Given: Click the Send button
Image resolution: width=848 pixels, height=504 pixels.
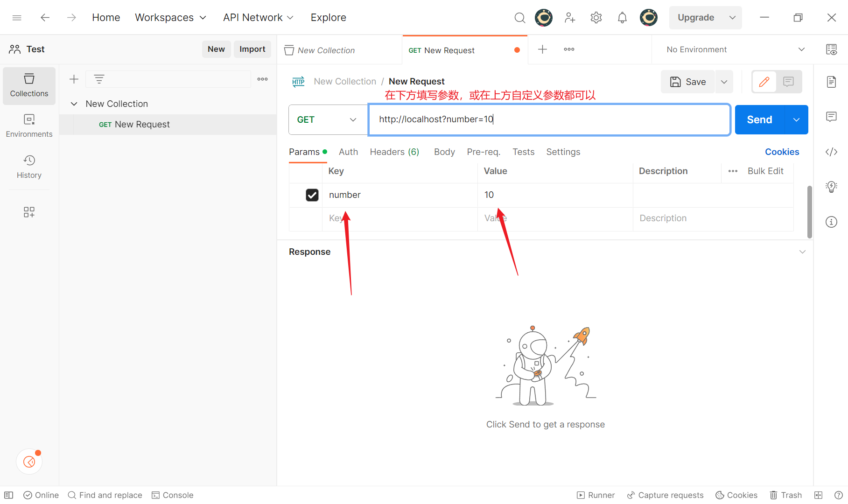Looking at the screenshot, I should (x=760, y=120).
